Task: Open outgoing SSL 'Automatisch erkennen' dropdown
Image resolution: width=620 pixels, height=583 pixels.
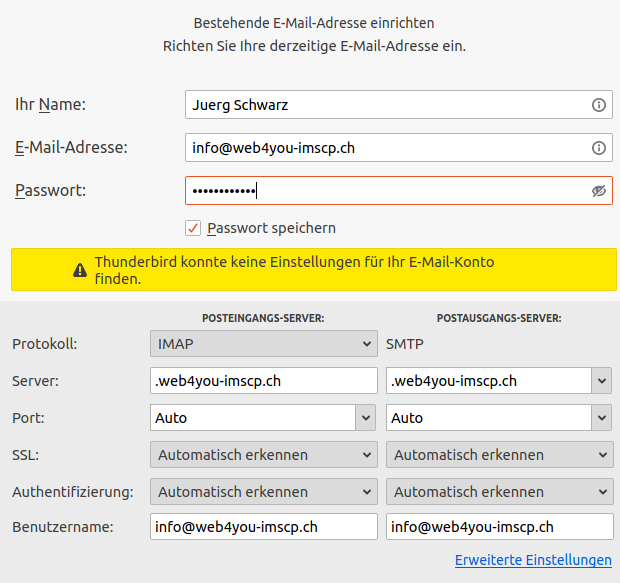Action: click(x=499, y=455)
